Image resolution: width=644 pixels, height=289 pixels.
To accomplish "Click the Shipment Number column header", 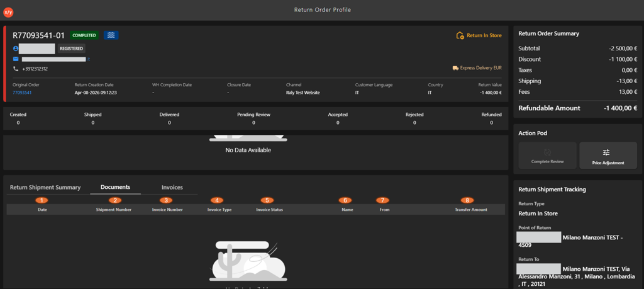I will pyautogui.click(x=114, y=210).
